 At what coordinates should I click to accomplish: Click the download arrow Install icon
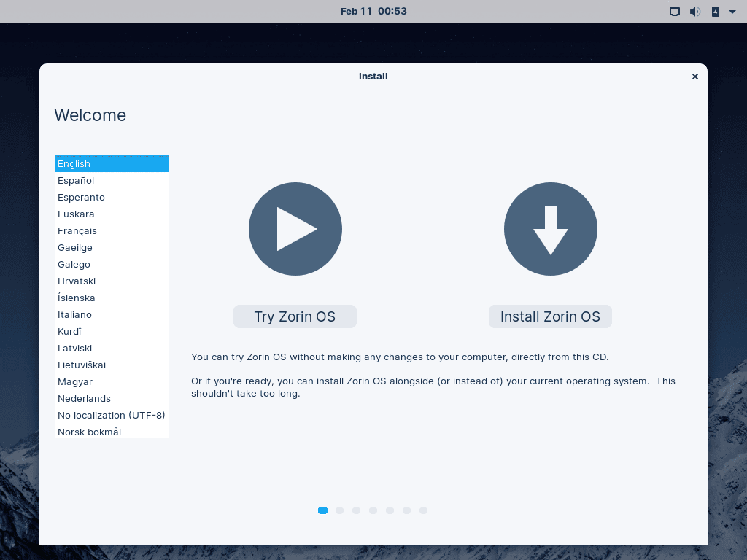click(551, 229)
